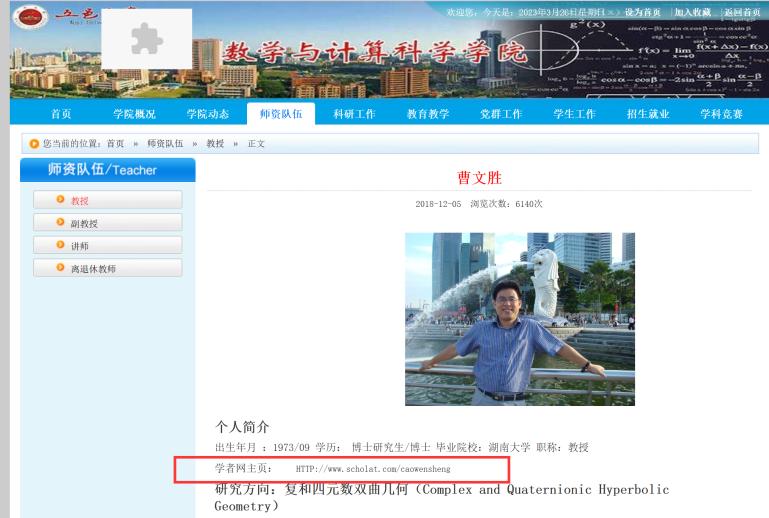Click the orange location icon in breadcrumb
Viewport: 769px width, 518px height.
(34, 144)
